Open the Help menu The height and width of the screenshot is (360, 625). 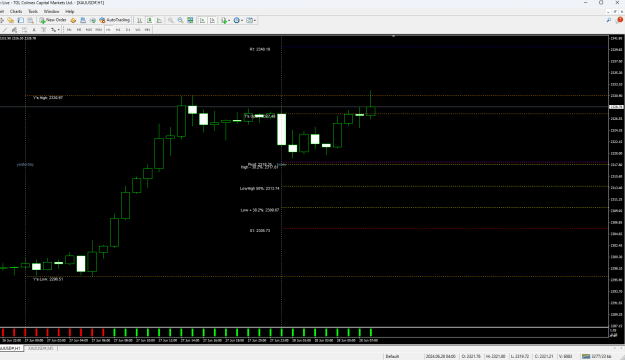69,12
